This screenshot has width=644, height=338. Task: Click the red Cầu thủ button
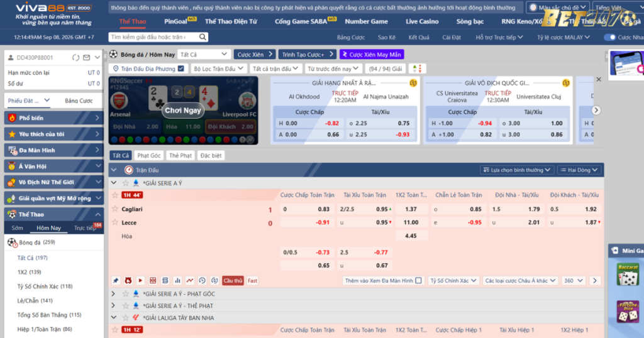tap(233, 281)
